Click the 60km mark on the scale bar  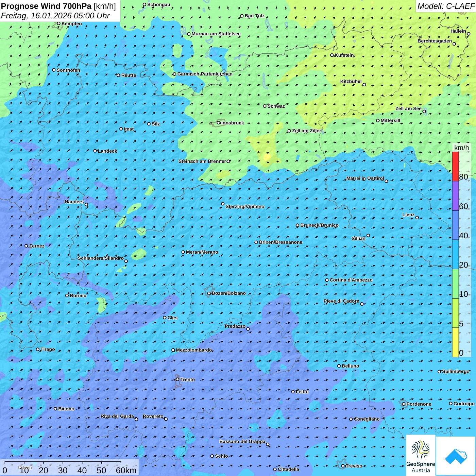(x=126, y=470)
